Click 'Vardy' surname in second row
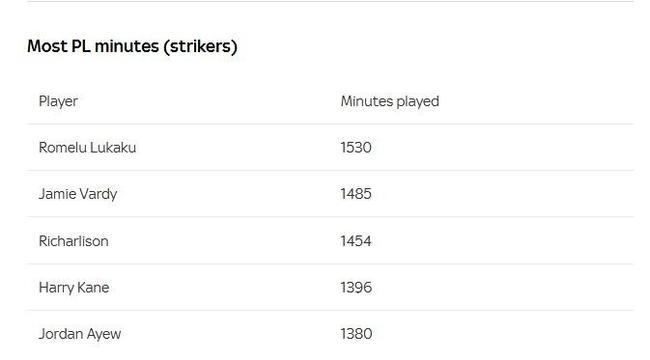 point(98,194)
